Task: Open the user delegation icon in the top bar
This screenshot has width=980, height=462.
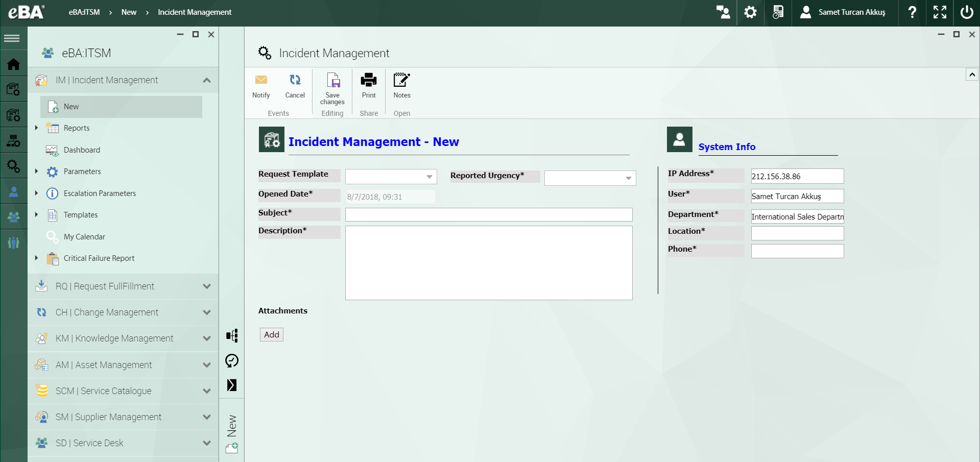Action: pyautogui.click(x=723, y=12)
